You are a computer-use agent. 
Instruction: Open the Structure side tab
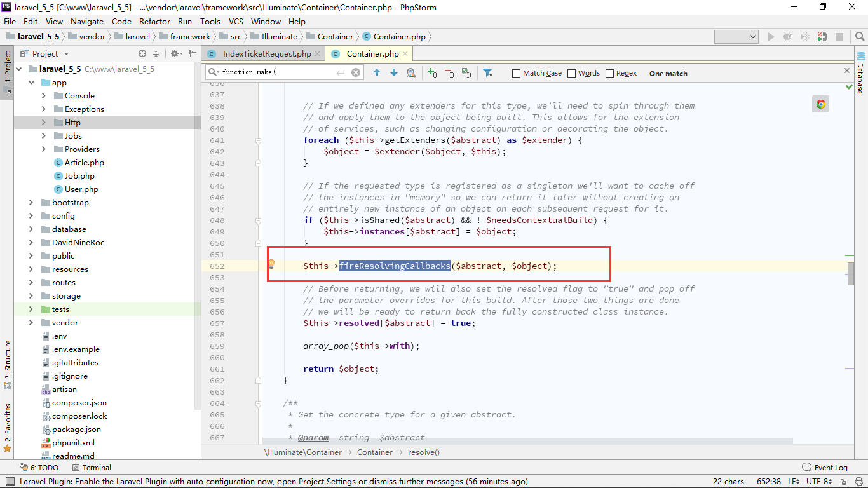click(x=8, y=364)
